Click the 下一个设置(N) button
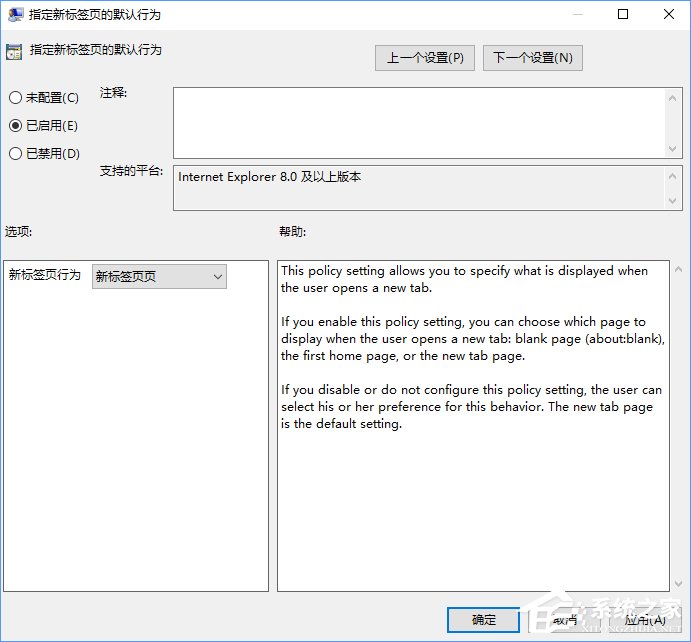Screen dimensions: 691x642 (532, 58)
